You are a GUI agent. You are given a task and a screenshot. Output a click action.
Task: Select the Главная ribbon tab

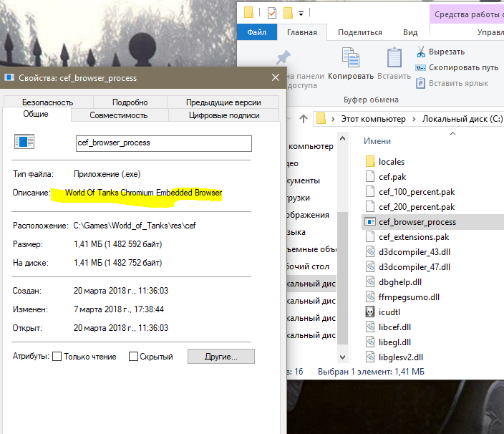click(x=302, y=32)
